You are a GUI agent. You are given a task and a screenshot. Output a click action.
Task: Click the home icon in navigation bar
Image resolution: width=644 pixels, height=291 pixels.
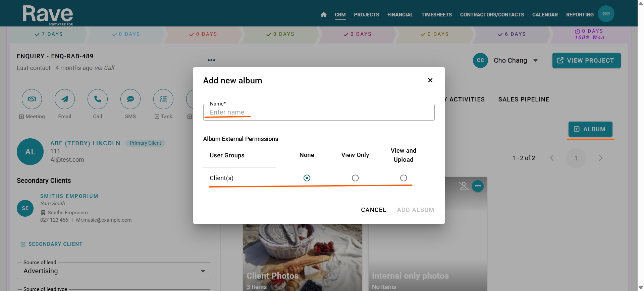point(323,15)
